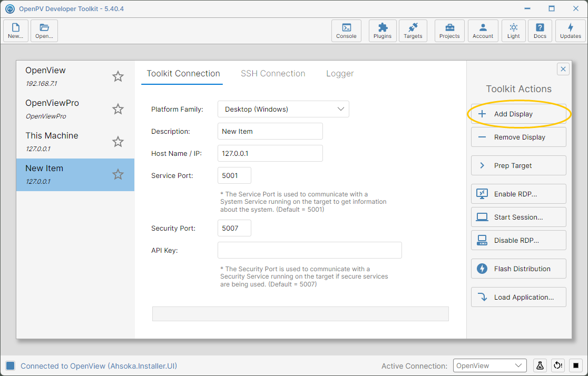Click the Host Name / IP field
Screen dimensions: 588x376
click(270, 153)
